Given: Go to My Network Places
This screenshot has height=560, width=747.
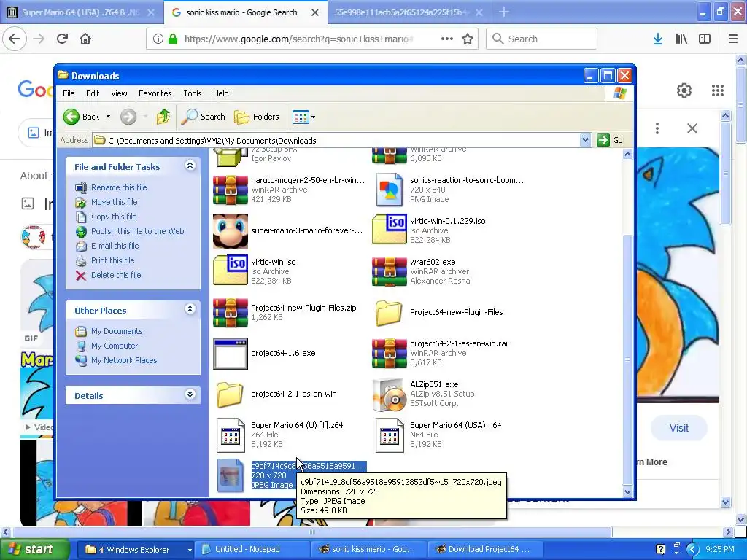Looking at the screenshot, I should click(x=124, y=360).
